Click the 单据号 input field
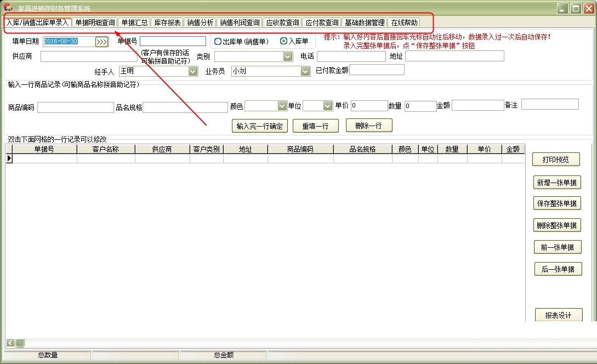597x364 pixels. point(173,41)
